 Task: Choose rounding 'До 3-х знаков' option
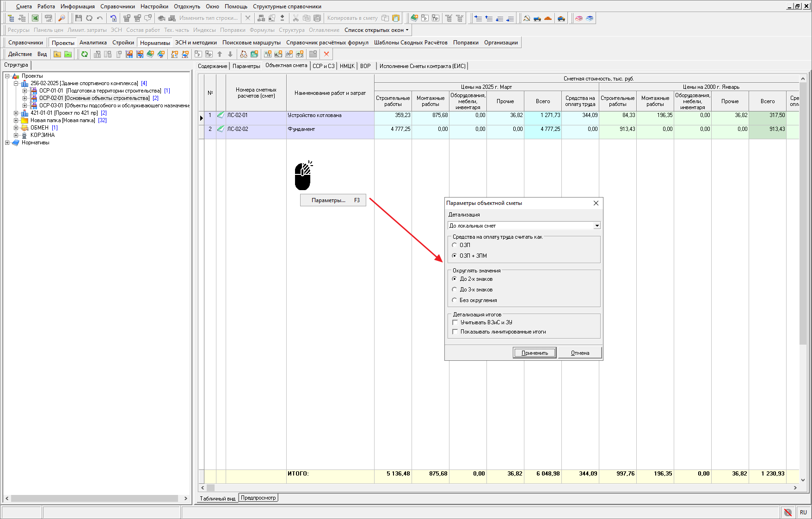[455, 290]
